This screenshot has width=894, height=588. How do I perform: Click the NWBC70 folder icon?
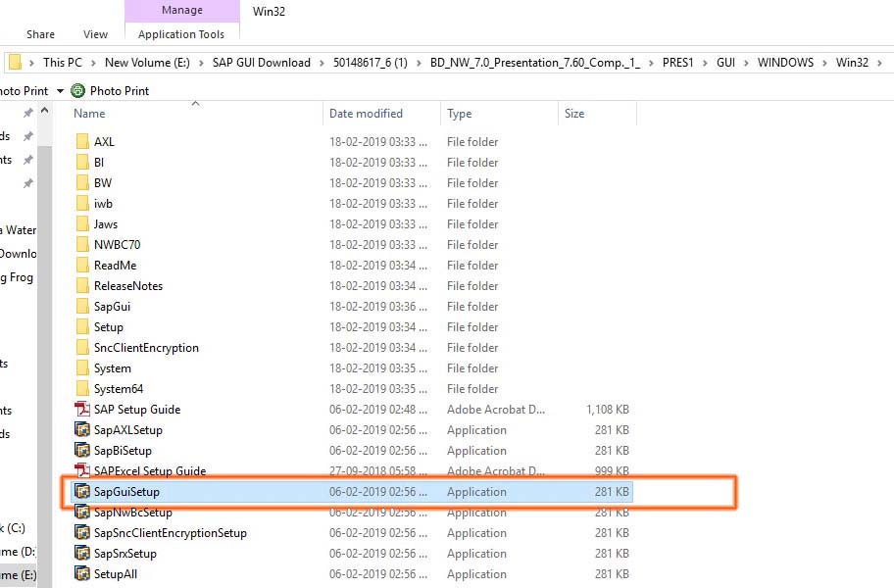(82, 244)
